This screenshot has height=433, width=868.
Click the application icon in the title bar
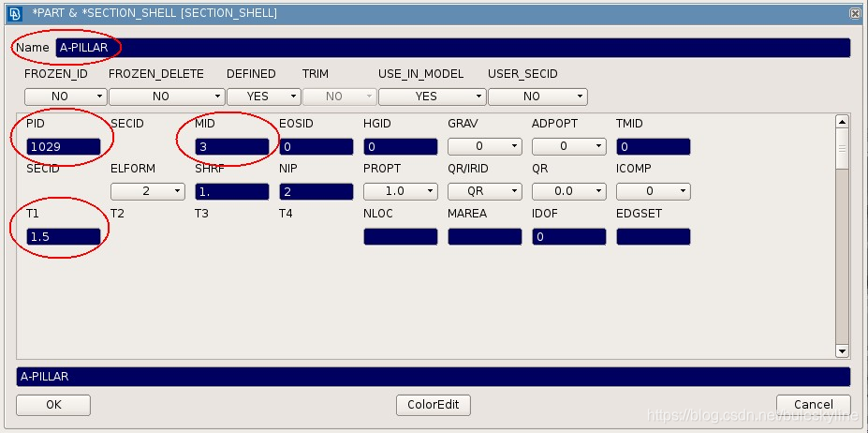point(13,13)
